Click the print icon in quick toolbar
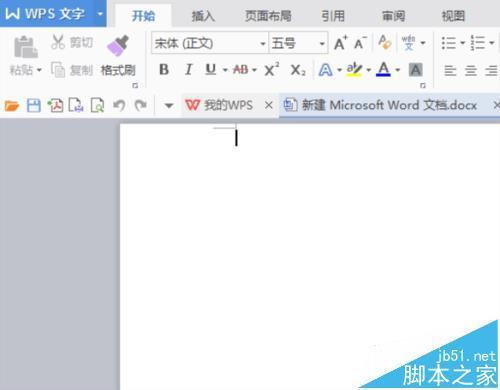The height and width of the screenshot is (390, 500). click(76, 105)
